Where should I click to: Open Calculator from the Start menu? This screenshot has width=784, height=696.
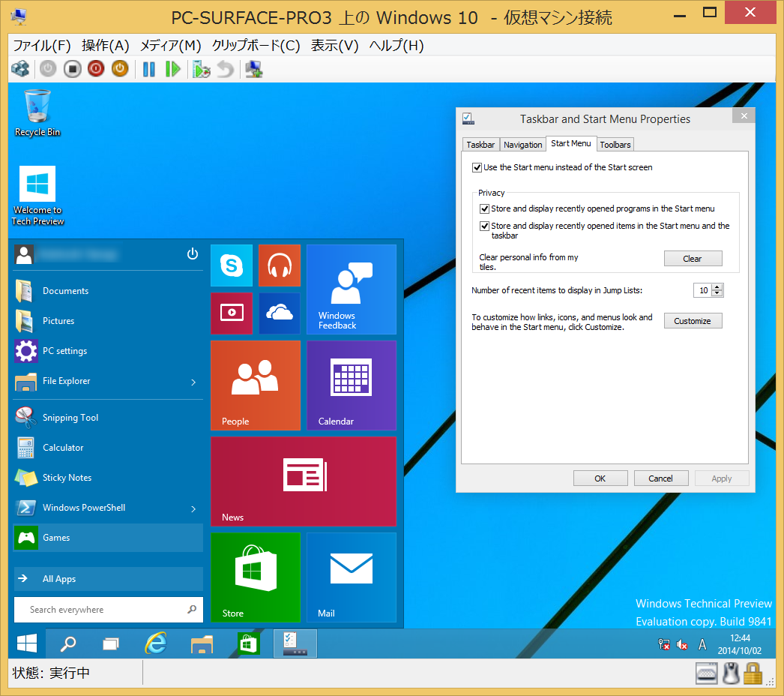(x=109, y=447)
